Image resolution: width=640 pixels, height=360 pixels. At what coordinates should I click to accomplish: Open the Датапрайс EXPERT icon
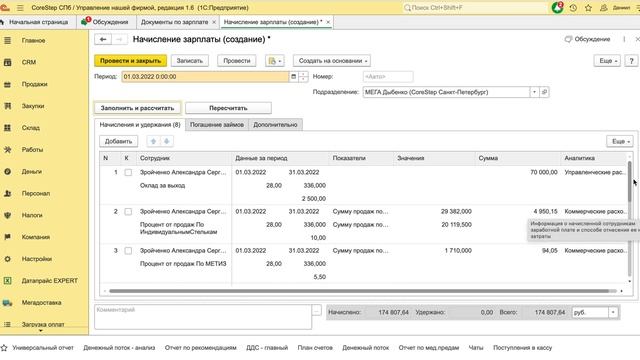pyautogui.click(x=7, y=280)
